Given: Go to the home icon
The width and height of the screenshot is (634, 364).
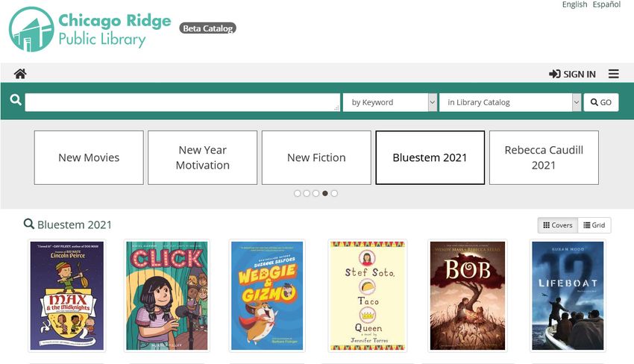Looking at the screenshot, I should (20, 74).
